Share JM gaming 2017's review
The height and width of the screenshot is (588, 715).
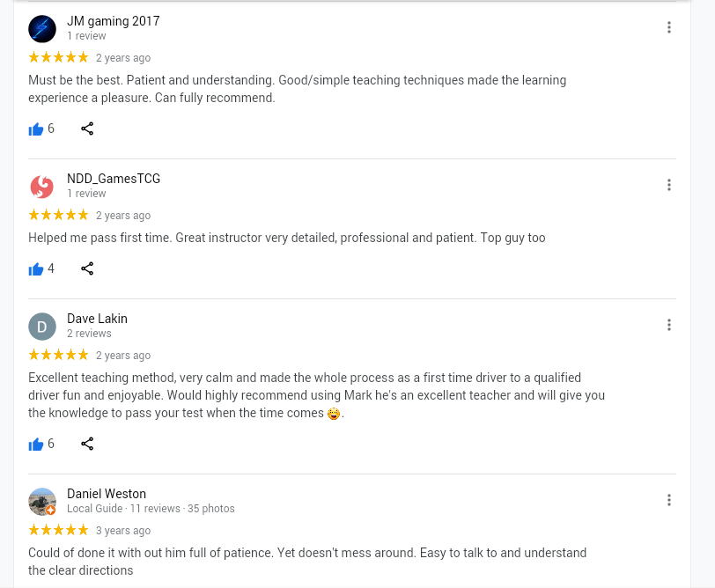[87, 129]
